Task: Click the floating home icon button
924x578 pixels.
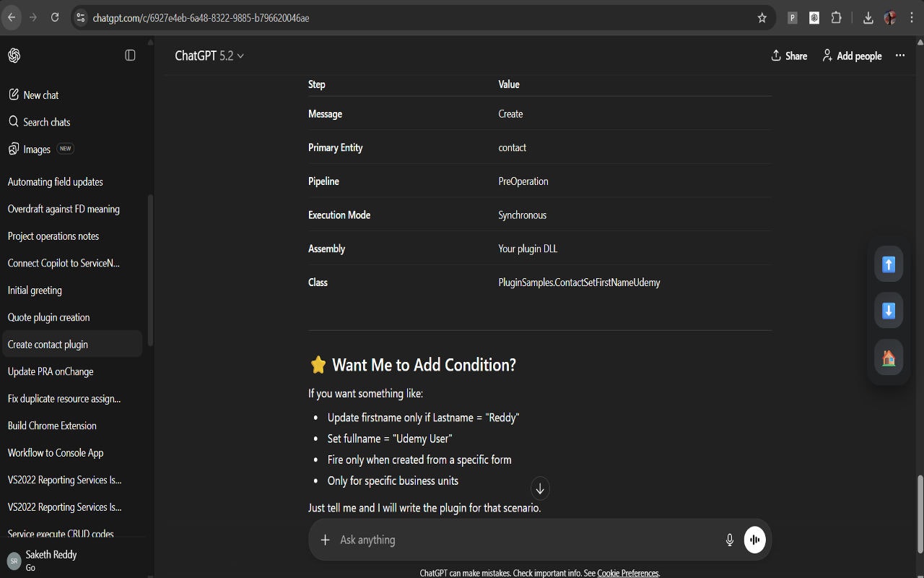Action: (x=888, y=357)
